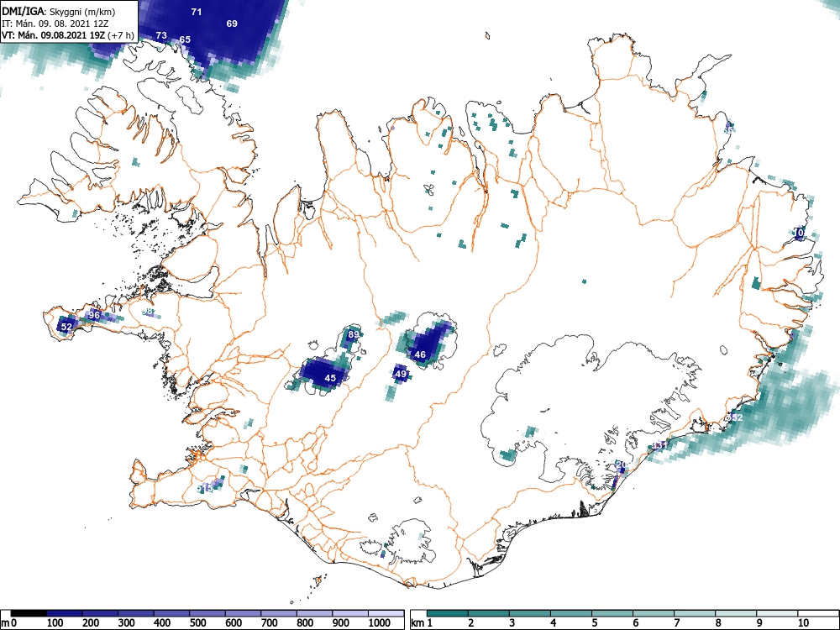Viewport: 840px width, 630px height.
Task: Pick the 300 m legend swatch
Action: click(136, 613)
